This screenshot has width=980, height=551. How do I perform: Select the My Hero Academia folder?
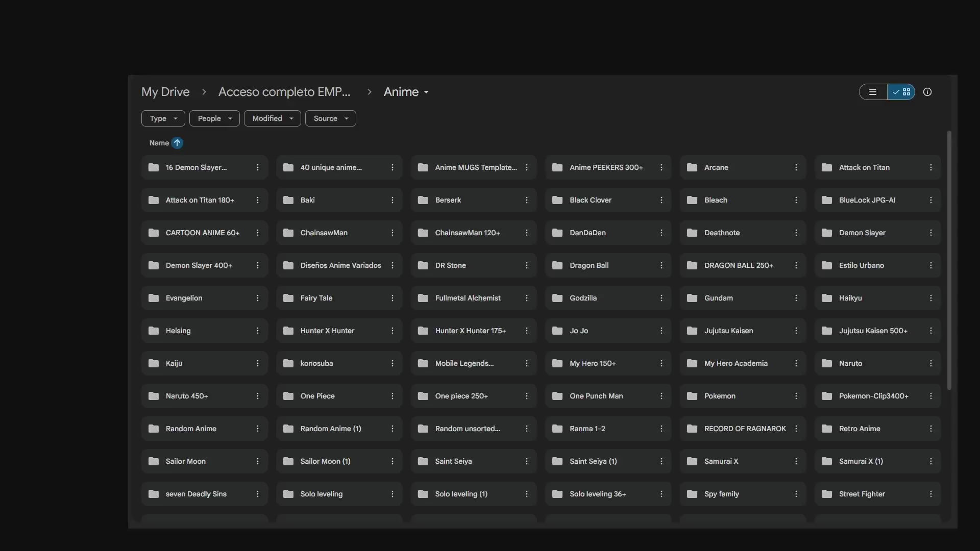tap(743, 363)
